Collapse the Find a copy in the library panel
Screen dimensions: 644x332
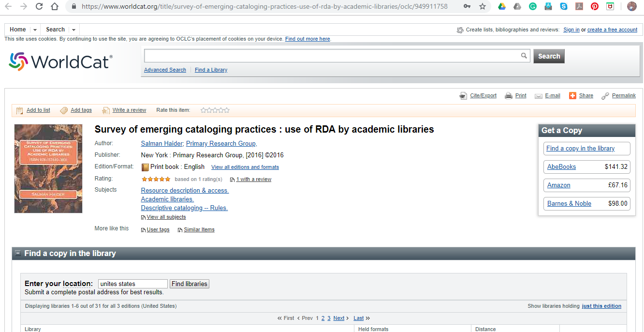click(x=18, y=253)
